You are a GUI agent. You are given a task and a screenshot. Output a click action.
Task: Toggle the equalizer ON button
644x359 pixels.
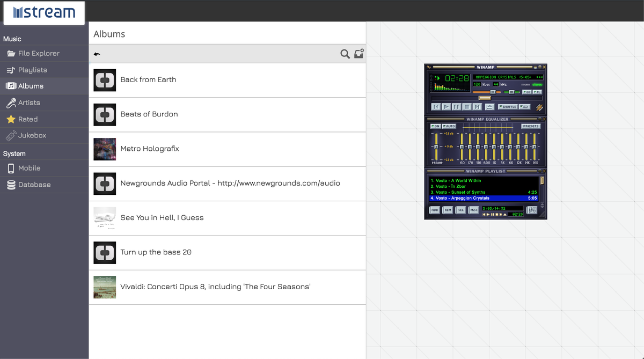point(436,126)
